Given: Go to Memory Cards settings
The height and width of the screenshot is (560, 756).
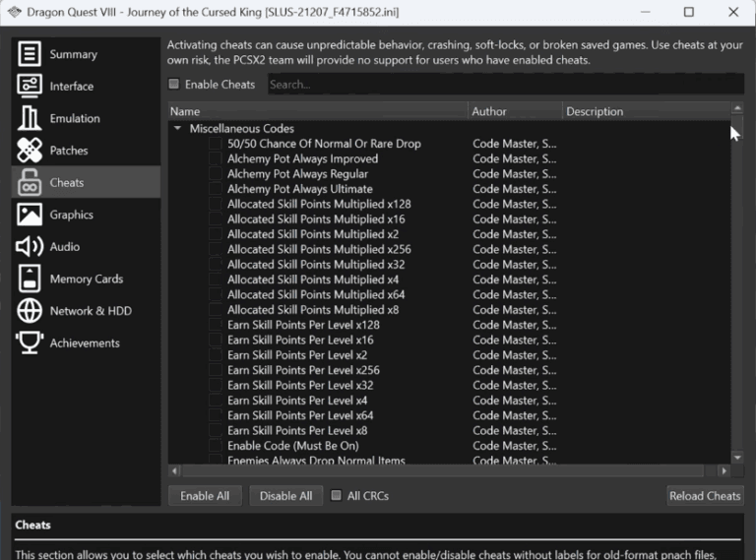Looking at the screenshot, I should [x=86, y=279].
